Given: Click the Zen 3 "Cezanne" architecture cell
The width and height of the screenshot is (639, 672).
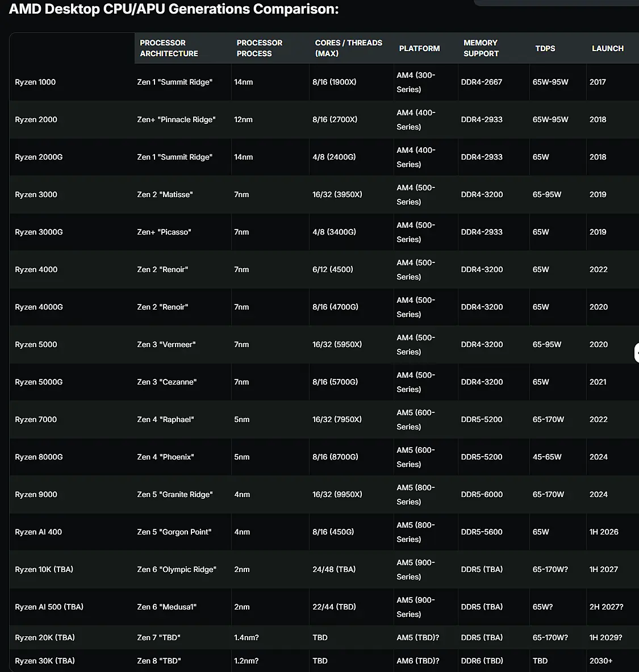Looking at the screenshot, I should click(x=167, y=382).
